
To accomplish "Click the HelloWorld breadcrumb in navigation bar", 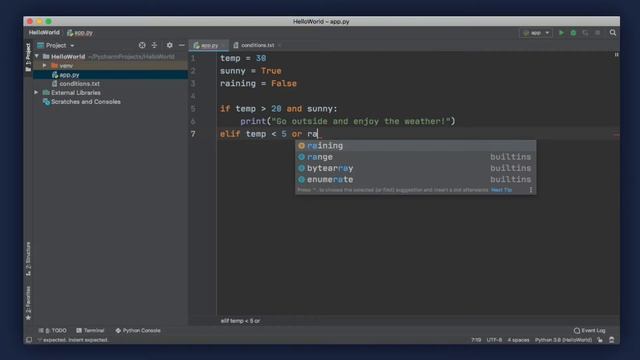I will (x=44, y=33).
